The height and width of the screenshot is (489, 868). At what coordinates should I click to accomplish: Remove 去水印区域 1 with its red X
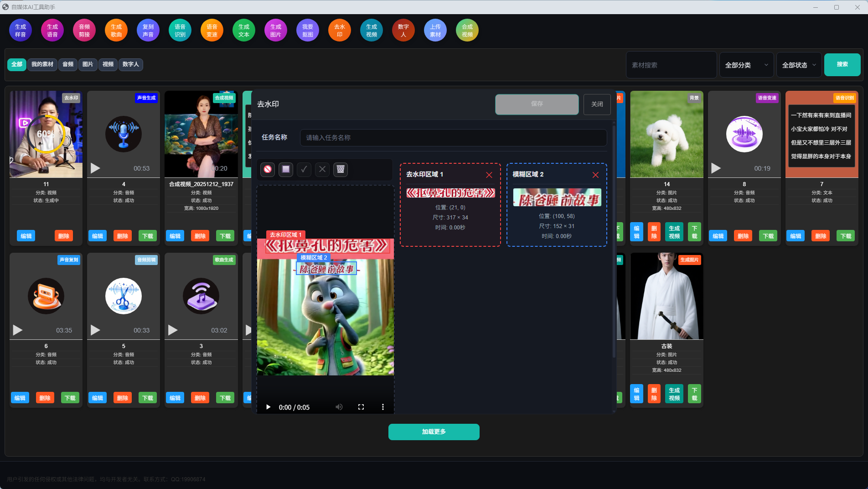(489, 175)
